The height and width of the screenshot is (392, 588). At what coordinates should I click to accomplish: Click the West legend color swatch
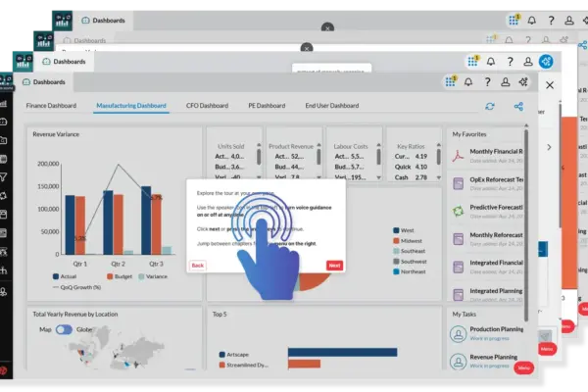coord(396,230)
